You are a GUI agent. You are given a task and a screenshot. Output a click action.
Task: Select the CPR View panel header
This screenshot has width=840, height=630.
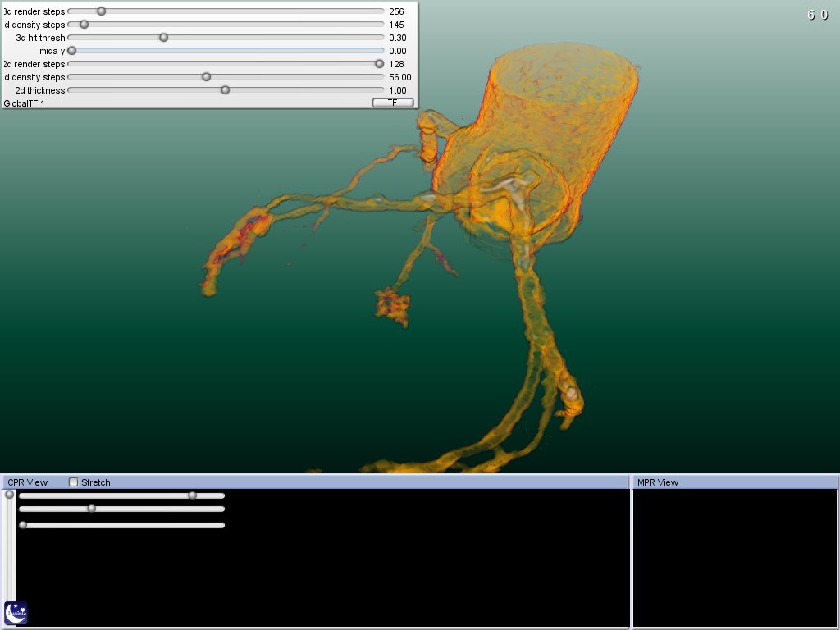click(28, 482)
